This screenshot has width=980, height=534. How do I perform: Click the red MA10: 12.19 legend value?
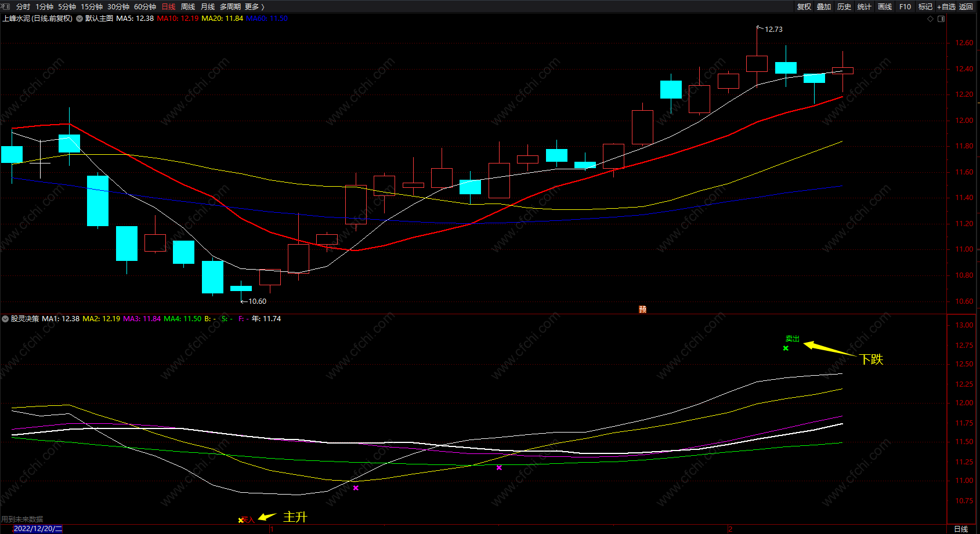point(178,19)
